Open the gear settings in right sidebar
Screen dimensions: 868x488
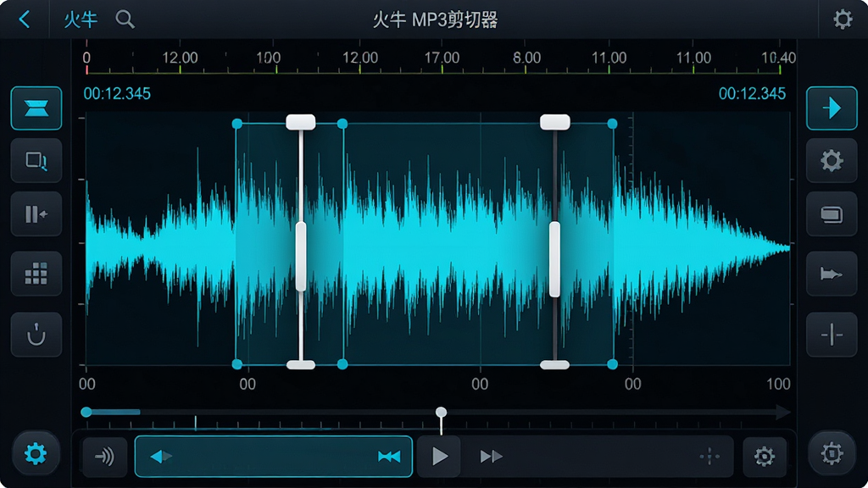832,161
